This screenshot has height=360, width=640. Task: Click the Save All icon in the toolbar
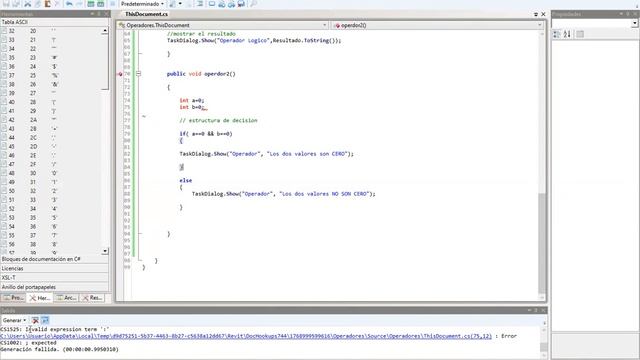(x=16, y=4)
